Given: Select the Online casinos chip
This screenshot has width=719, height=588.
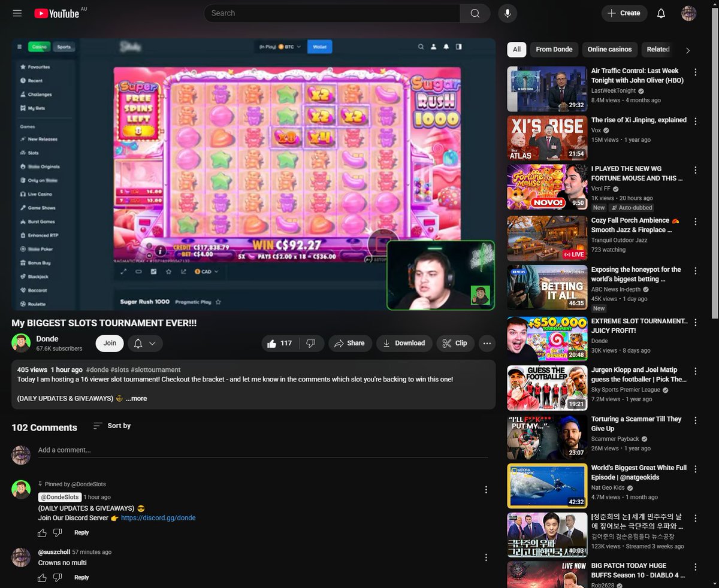Looking at the screenshot, I should point(609,50).
